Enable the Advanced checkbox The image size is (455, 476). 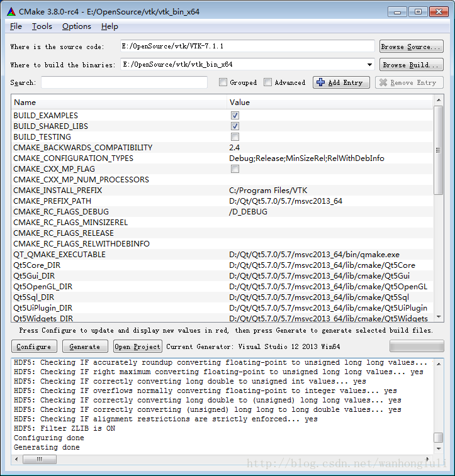tap(268, 82)
